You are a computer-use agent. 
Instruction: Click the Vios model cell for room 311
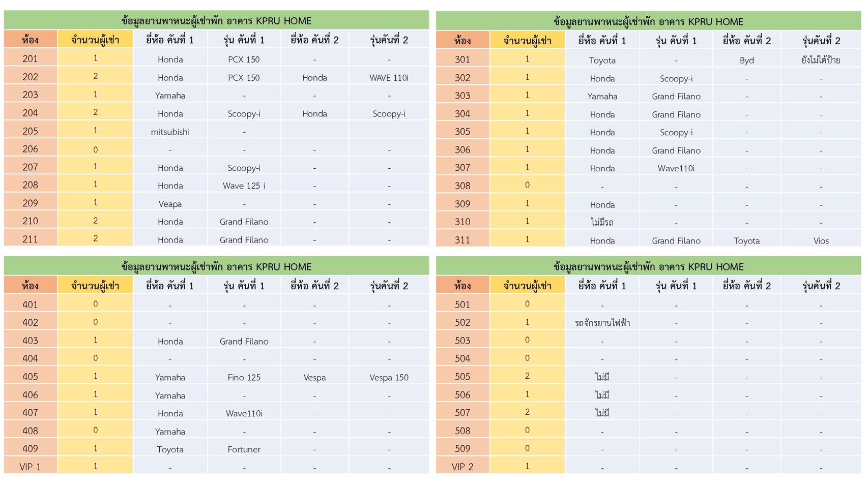[821, 240]
